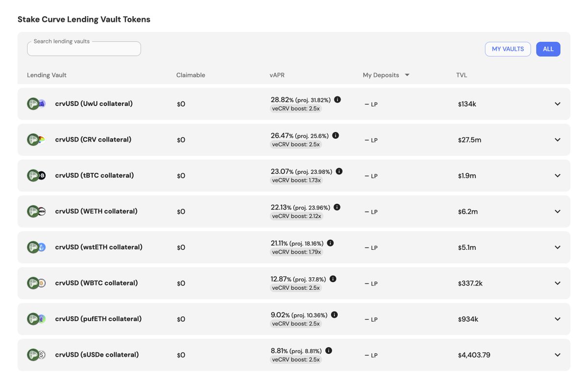Viewport: 588px width, 389px height.
Task: Show only MY VAULTS
Action: pyautogui.click(x=508, y=49)
